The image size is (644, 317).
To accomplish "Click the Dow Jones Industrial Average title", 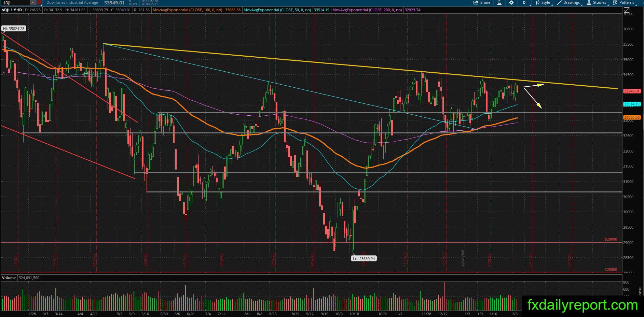I will point(72,3).
